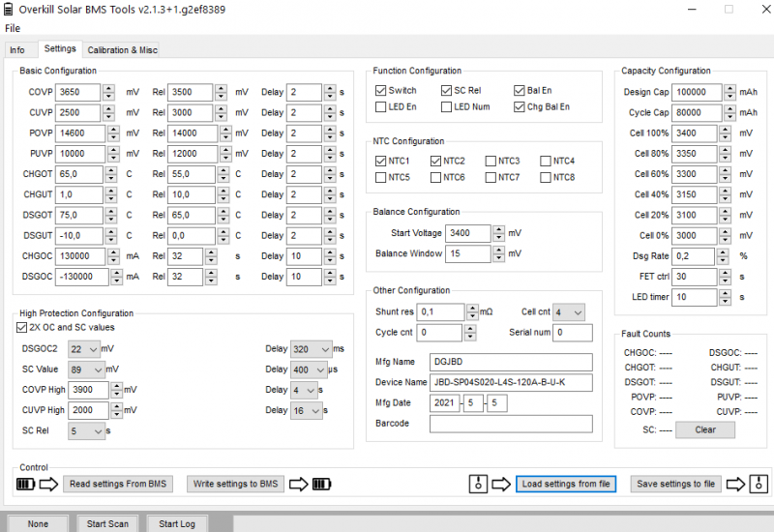This screenshot has width=774, height=532.
Task: Click the battery icon right of Write settings
Action: coord(320,484)
